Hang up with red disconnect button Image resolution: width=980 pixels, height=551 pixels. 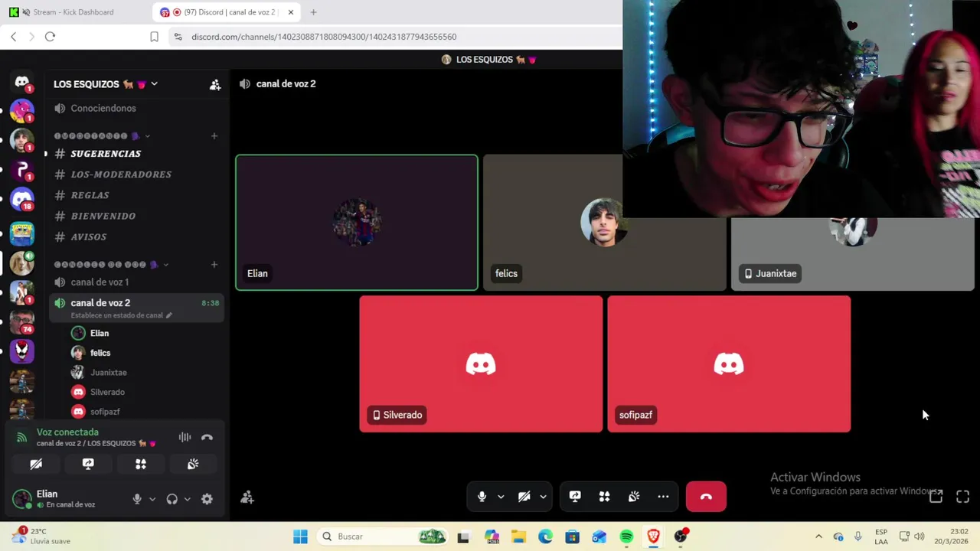(706, 497)
